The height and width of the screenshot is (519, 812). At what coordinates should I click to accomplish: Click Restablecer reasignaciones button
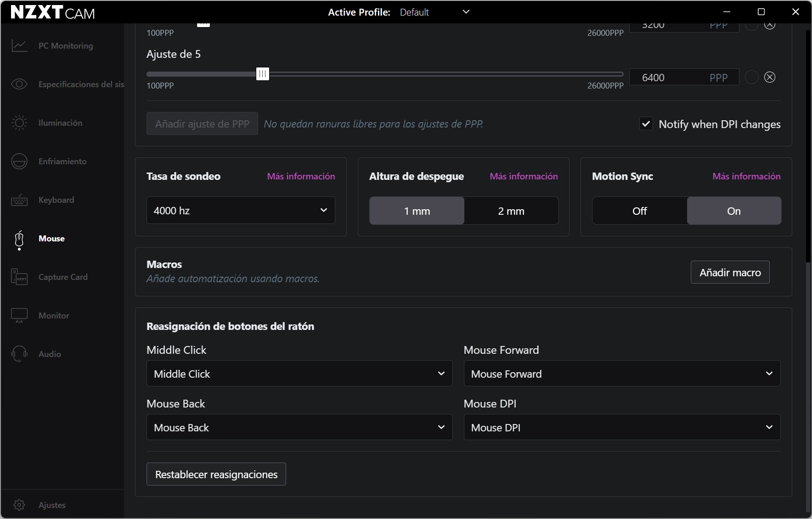216,474
